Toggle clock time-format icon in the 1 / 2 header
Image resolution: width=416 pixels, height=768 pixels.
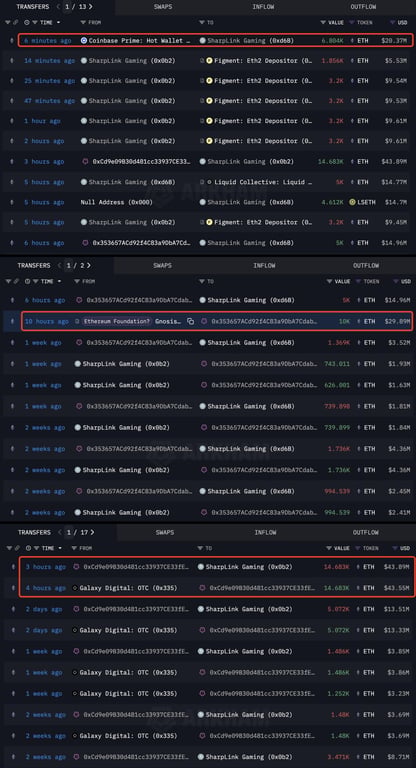27,281
